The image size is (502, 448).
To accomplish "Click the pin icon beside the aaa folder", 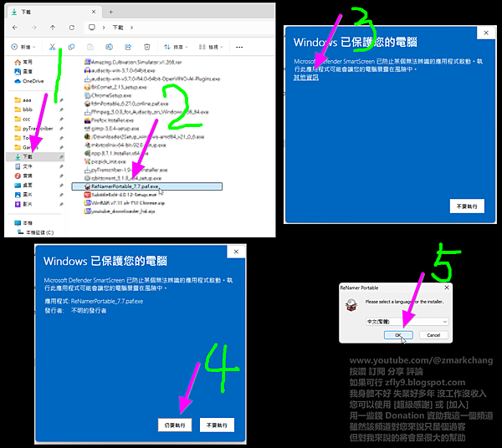I will (x=61, y=100).
